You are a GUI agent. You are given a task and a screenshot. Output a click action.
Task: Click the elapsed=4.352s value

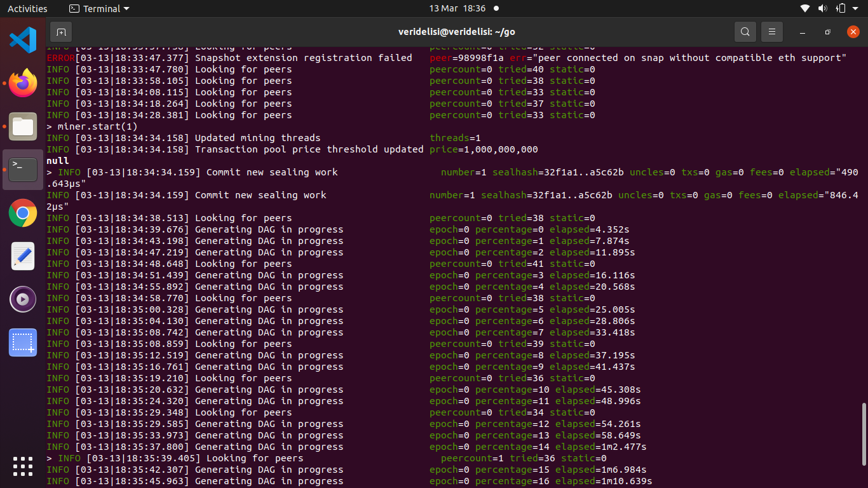click(589, 229)
